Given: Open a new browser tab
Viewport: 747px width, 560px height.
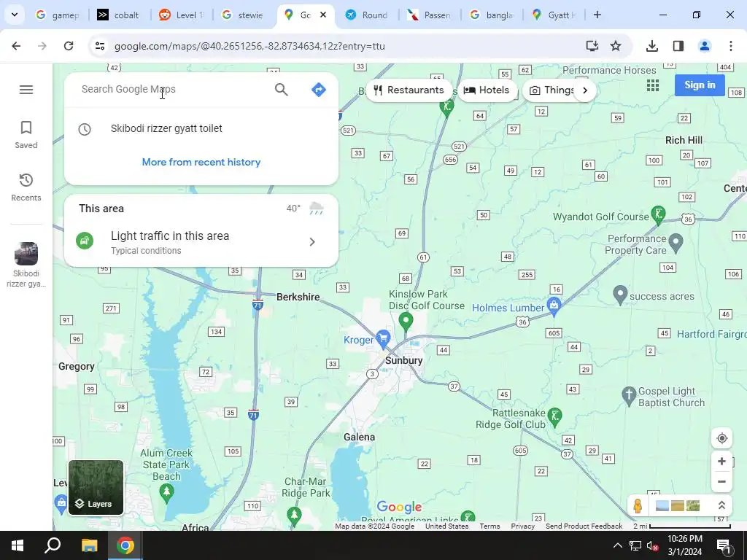Looking at the screenshot, I should click(x=597, y=15).
